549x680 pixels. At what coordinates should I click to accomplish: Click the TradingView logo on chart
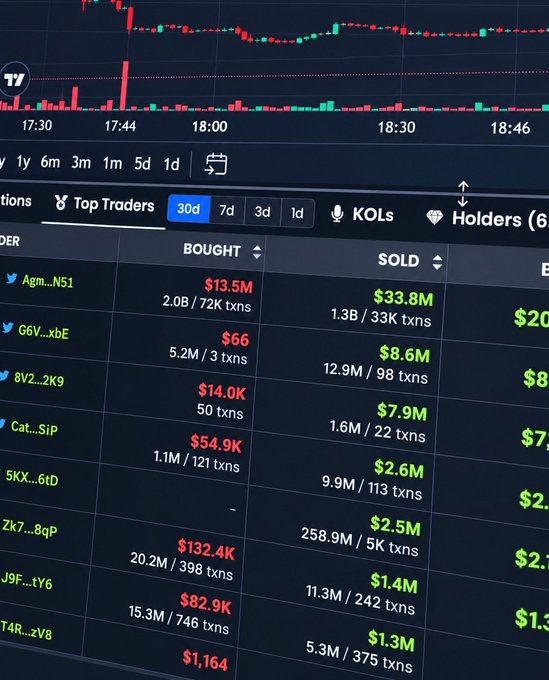[14, 79]
